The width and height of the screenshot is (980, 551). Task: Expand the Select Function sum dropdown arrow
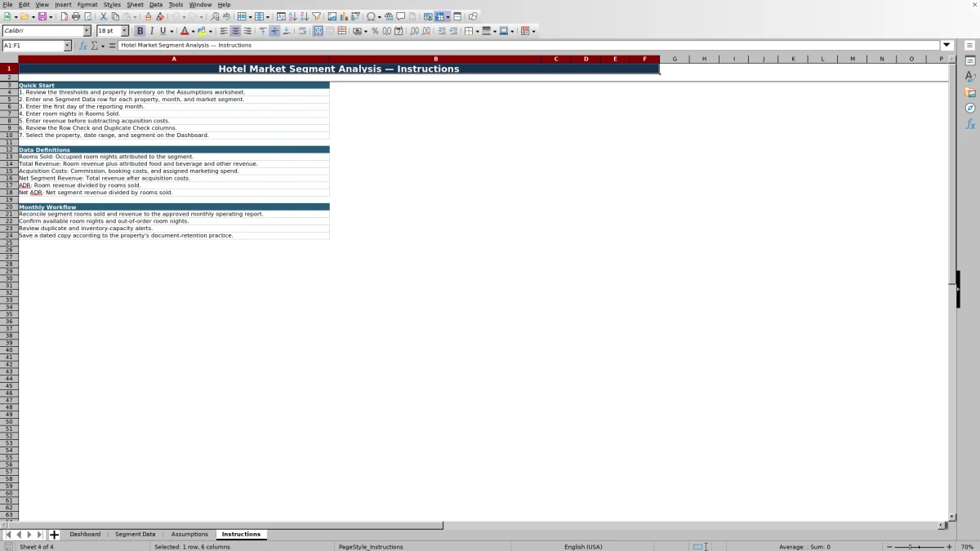[x=103, y=46]
